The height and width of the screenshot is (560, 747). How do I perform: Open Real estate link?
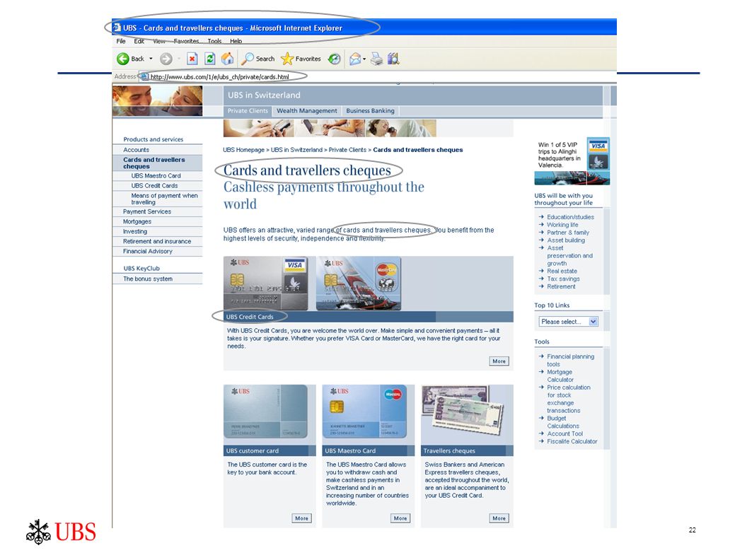[562, 271]
